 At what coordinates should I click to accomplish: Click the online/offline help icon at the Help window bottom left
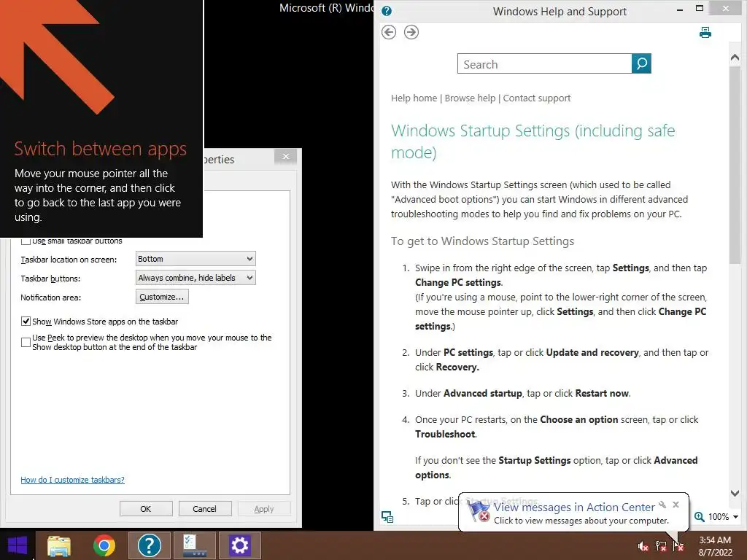pyautogui.click(x=387, y=517)
